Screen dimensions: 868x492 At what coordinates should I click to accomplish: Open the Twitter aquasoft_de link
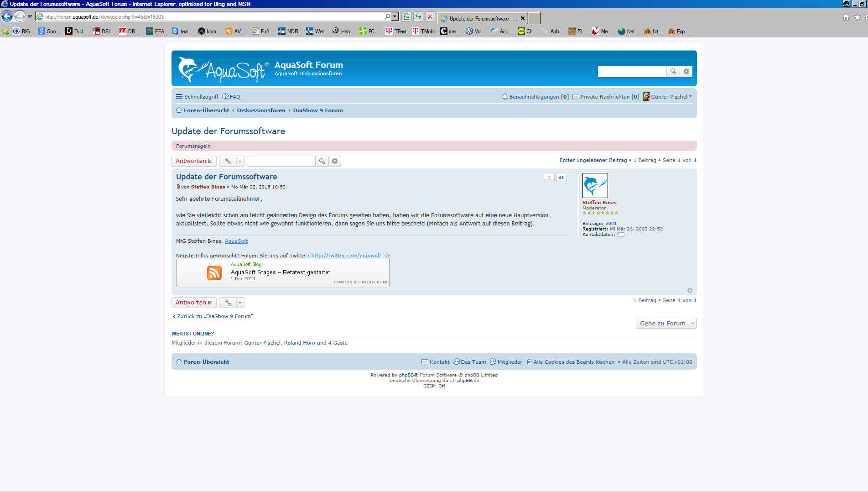coord(350,256)
